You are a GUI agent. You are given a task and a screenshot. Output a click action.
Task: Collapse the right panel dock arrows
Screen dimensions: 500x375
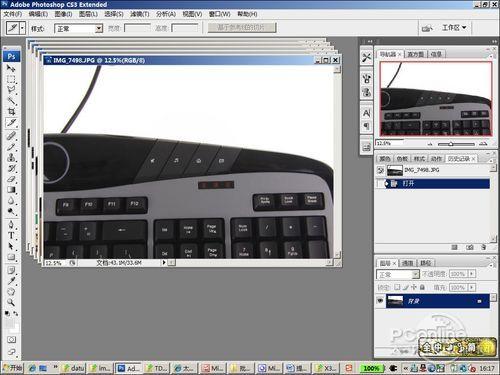[494, 41]
